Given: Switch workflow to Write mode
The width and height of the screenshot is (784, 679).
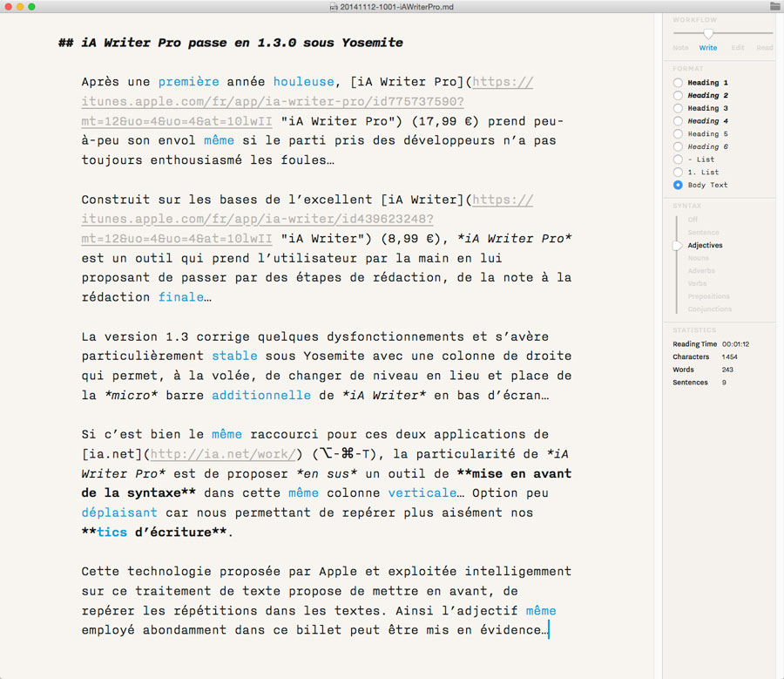Looking at the screenshot, I should point(708,48).
